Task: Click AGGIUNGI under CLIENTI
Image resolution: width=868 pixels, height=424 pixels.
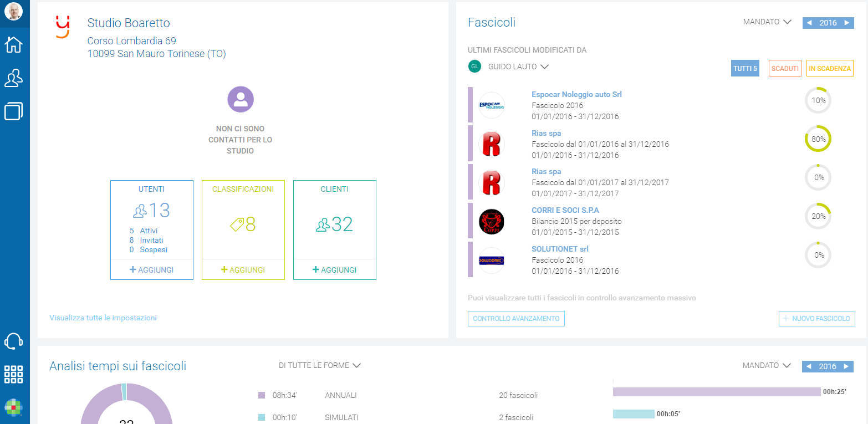Action: pyautogui.click(x=335, y=270)
